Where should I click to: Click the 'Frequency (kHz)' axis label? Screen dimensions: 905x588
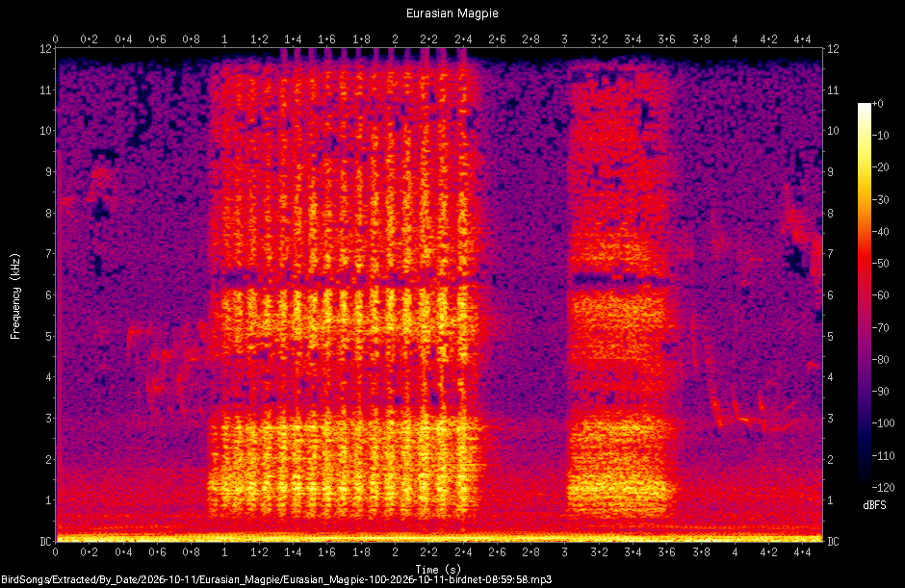[x=15, y=296]
